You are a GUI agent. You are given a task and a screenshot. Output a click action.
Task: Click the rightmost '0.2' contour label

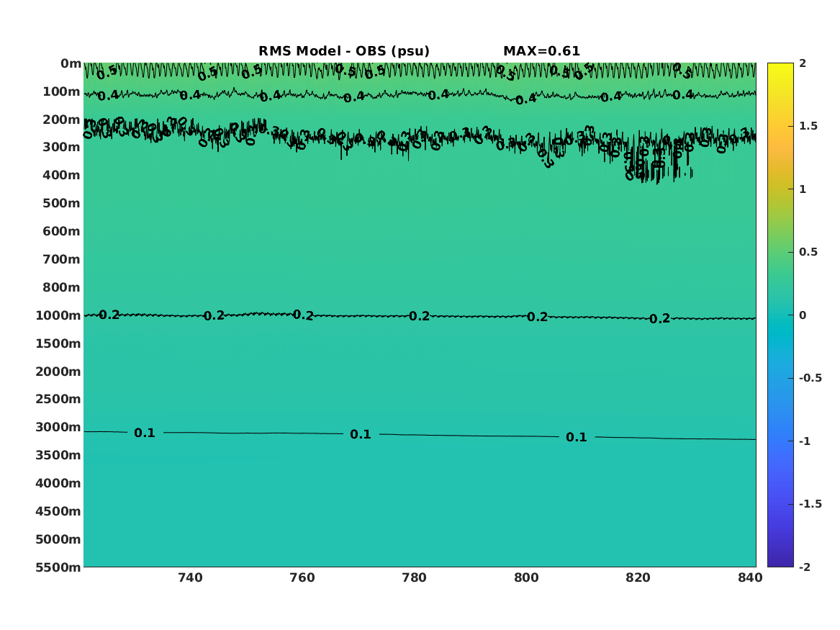pyautogui.click(x=659, y=319)
